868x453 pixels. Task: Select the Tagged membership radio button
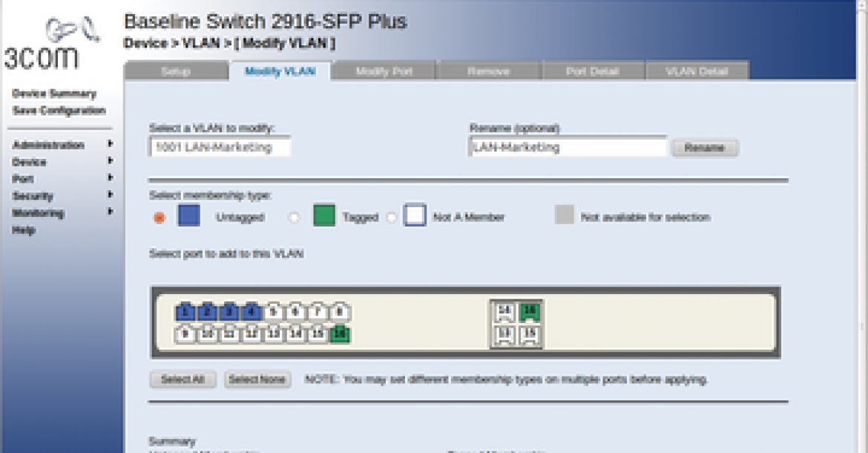294,218
